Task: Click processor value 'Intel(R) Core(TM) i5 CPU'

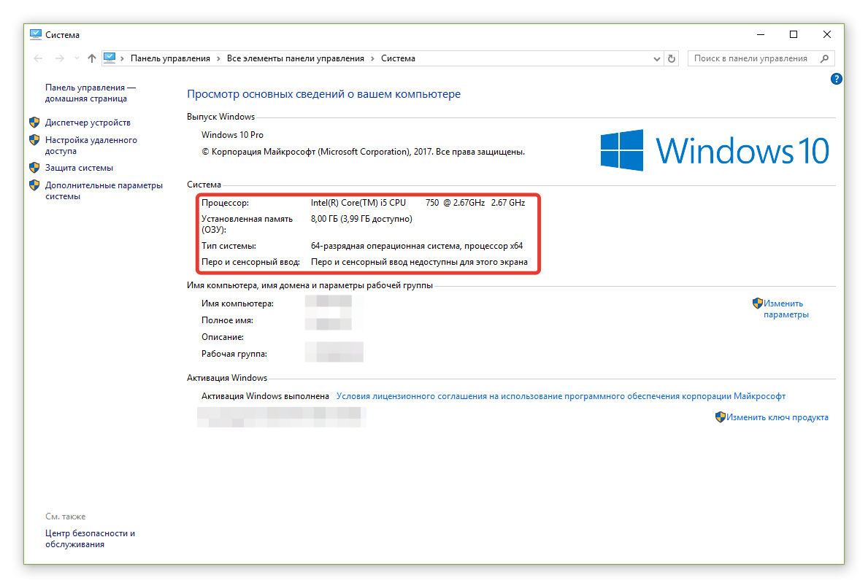Action: (x=358, y=203)
